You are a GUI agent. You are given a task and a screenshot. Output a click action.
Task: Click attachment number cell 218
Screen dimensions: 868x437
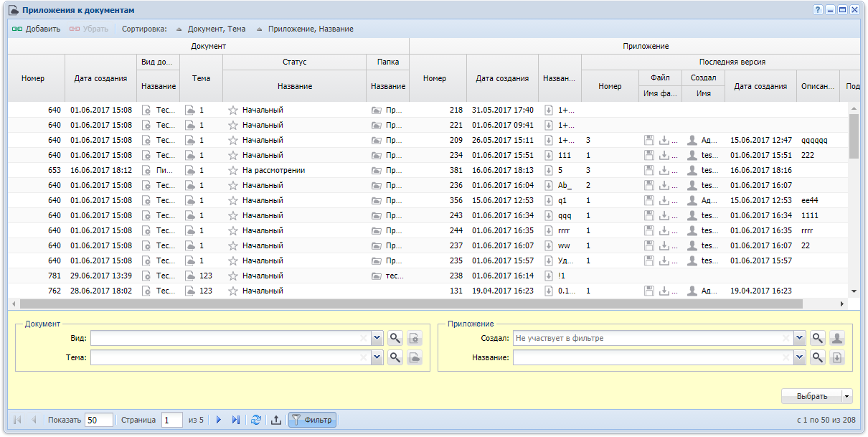pyautogui.click(x=438, y=111)
